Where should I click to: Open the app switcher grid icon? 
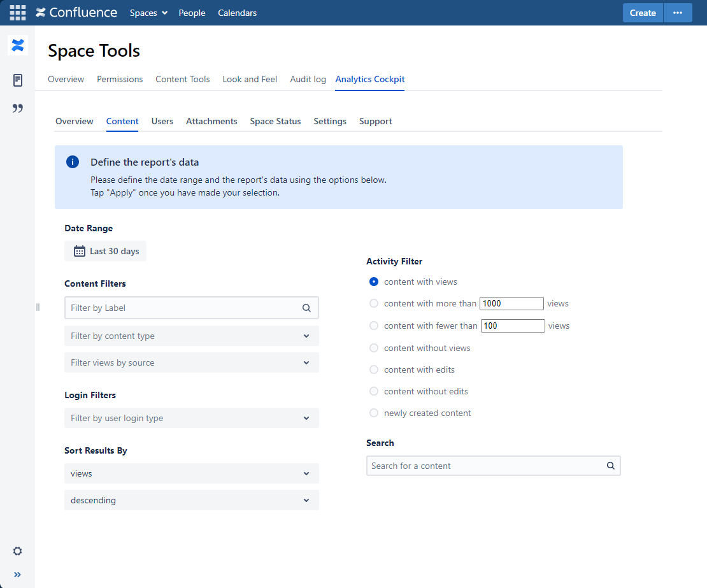18,13
